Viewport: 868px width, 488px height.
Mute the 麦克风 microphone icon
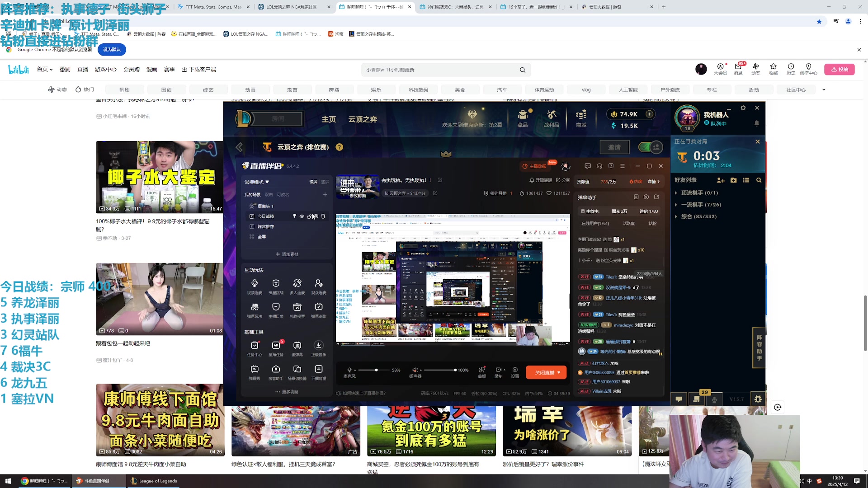tap(349, 370)
